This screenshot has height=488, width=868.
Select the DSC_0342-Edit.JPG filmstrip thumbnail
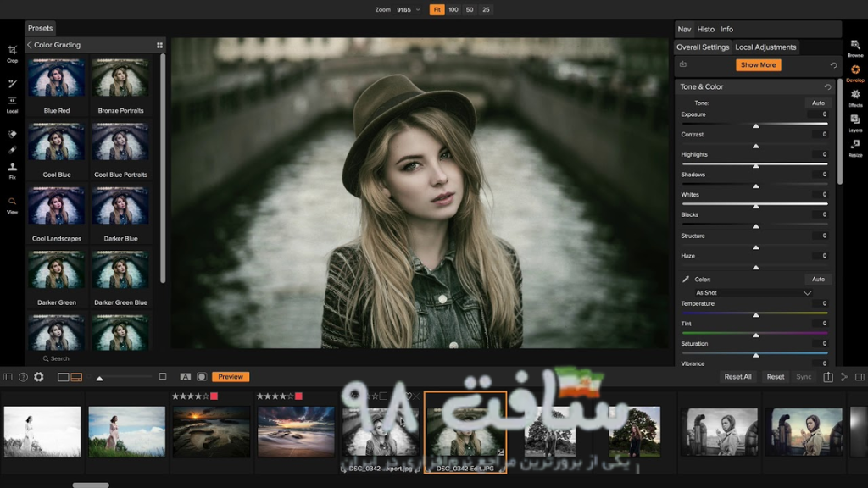tap(465, 432)
